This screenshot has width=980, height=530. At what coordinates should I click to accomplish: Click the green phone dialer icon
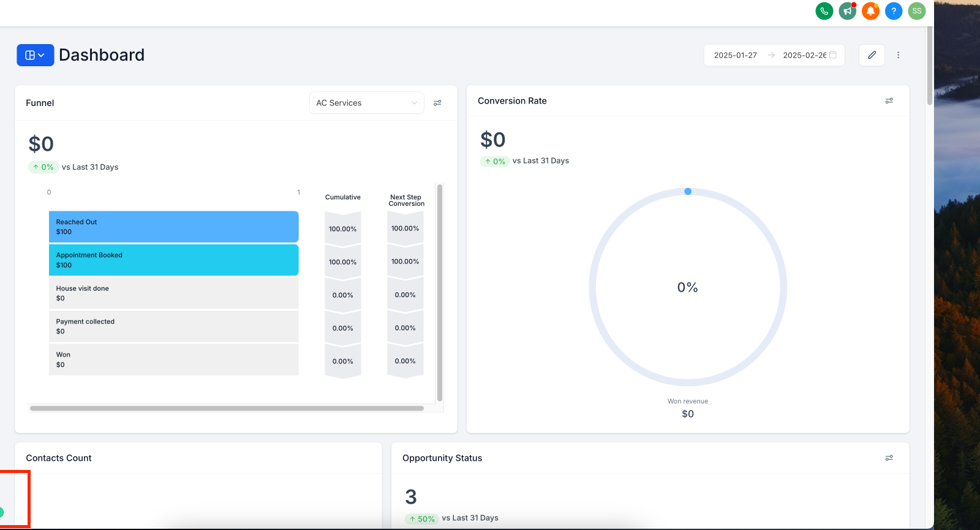point(824,11)
